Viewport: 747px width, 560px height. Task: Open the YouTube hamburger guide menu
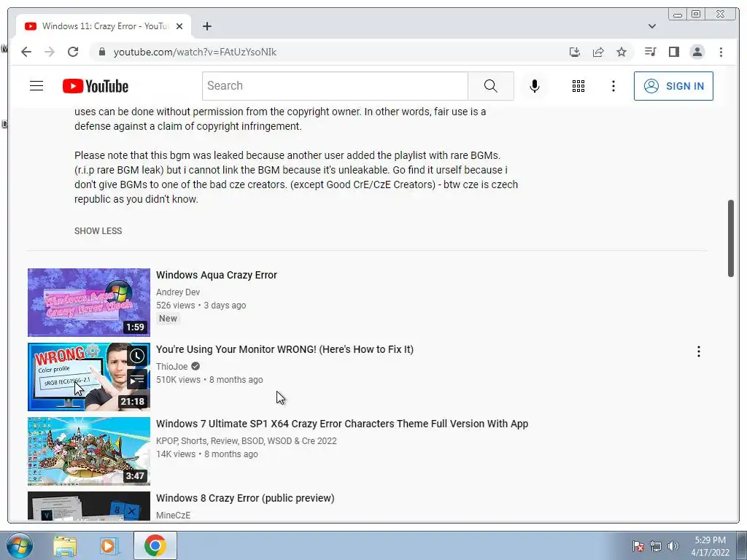(x=36, y=86)
